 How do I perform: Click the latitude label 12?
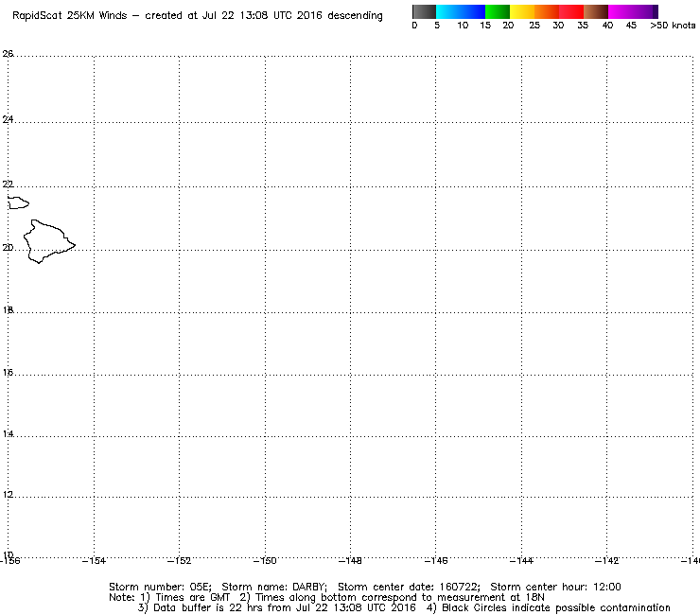pyautogui.click(x=8, y=495)
